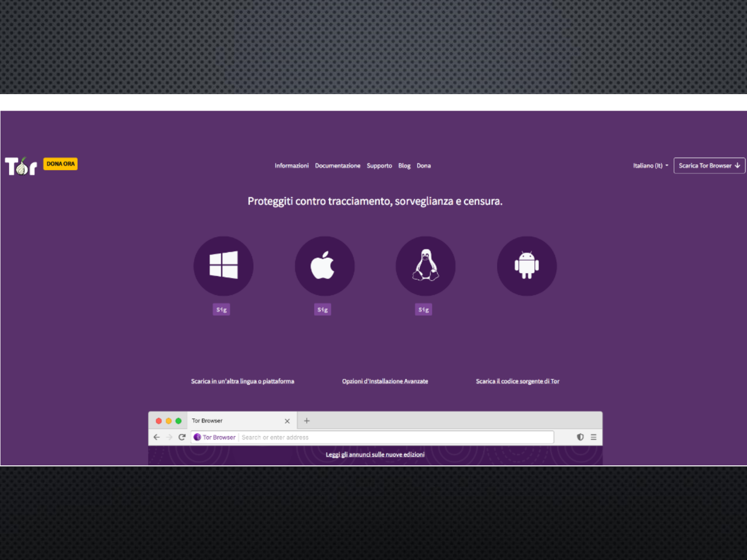Click the forward arrow in browser mockup
The width and height of the screenshot is (747, 560).
coord(169,437)
